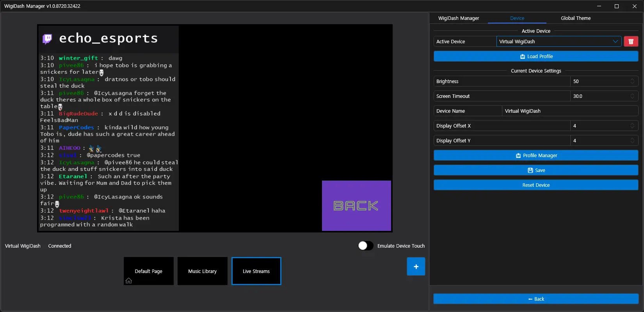The height and width of the screenshot is (312, 644).
Task: Click the Reset Device button
Action: click(536, 185)
